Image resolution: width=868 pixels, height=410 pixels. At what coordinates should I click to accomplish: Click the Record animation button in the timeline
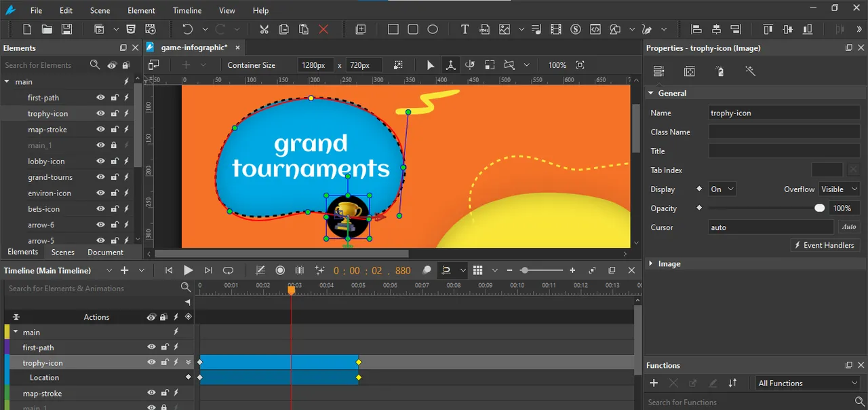(280, 270)
